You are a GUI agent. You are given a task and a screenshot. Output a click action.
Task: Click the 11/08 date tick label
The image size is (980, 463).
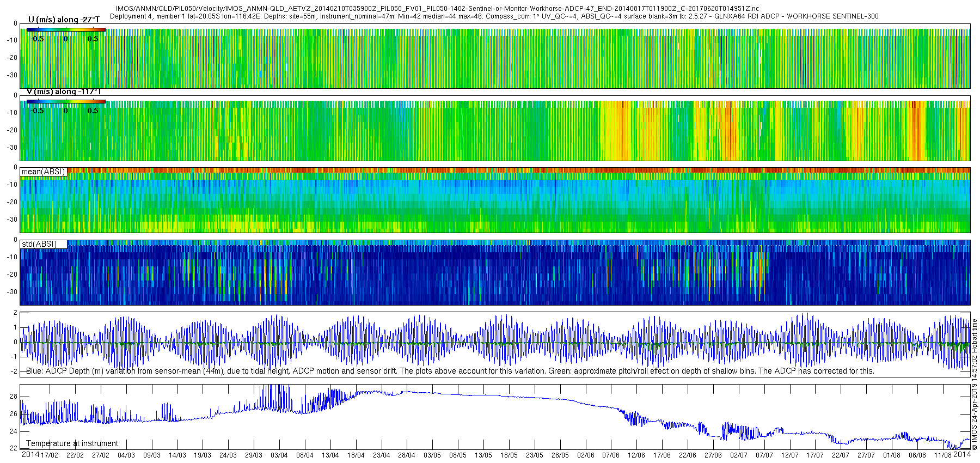coord(942,455)
